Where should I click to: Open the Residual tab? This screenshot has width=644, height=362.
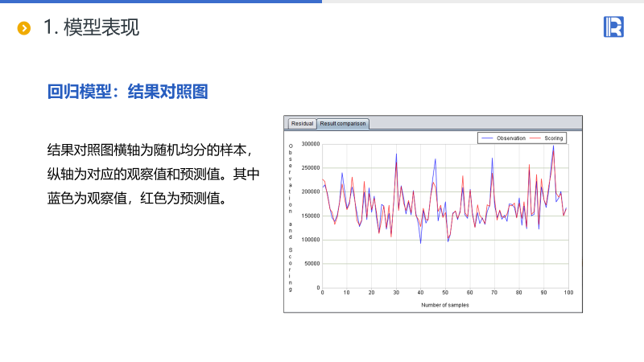[x=302, y=123]
